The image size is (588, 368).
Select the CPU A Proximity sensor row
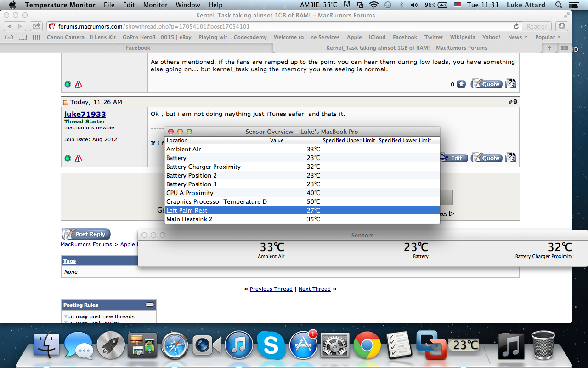pyautogui.click(x=302, y=193)
